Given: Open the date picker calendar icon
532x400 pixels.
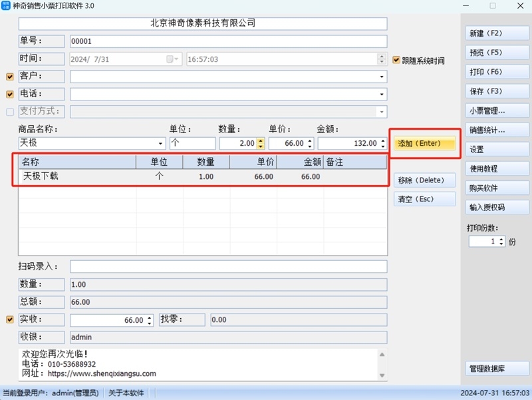Looking at the screenshot, I should (x=172, y=59).
